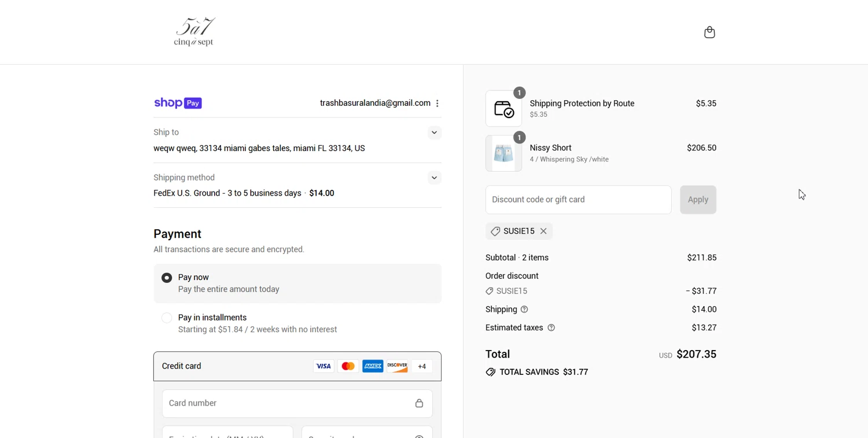Screen dimensions: 868x438
Task: Select Pay in installments radio button
Action: tap(167, 318)
